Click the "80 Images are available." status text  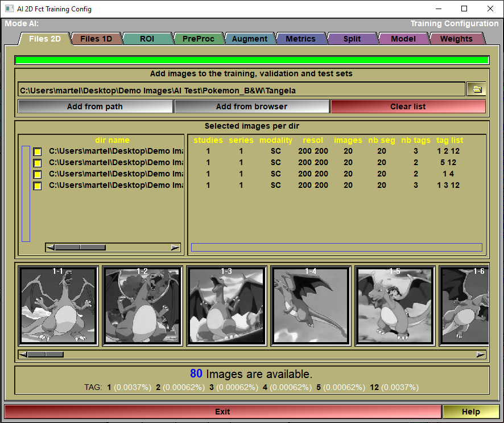click(251, 374)
